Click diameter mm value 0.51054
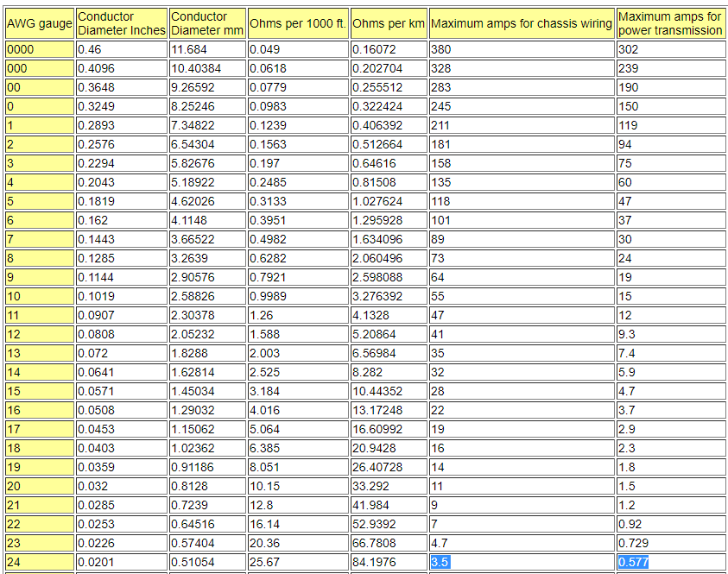This screenshot has width=728, height=574. pos(207,562)
